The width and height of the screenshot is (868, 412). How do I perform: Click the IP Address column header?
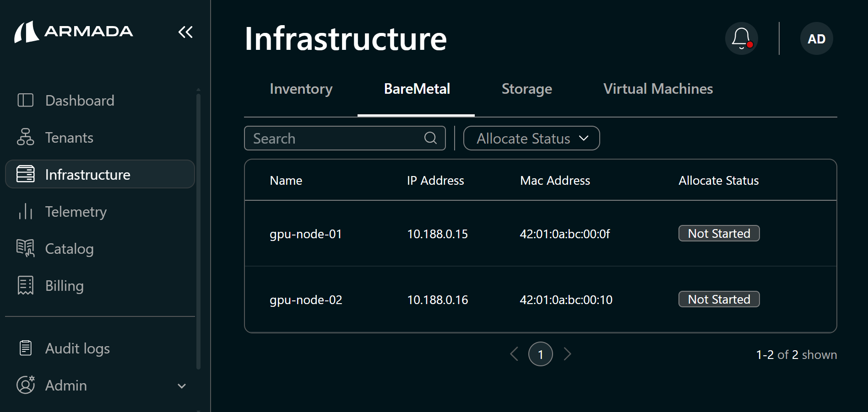click(435, 181)
